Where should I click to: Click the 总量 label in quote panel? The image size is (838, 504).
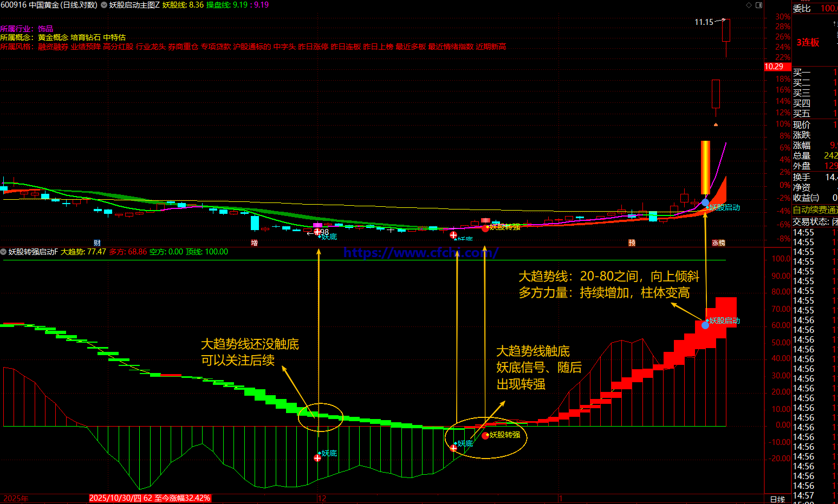802,156
